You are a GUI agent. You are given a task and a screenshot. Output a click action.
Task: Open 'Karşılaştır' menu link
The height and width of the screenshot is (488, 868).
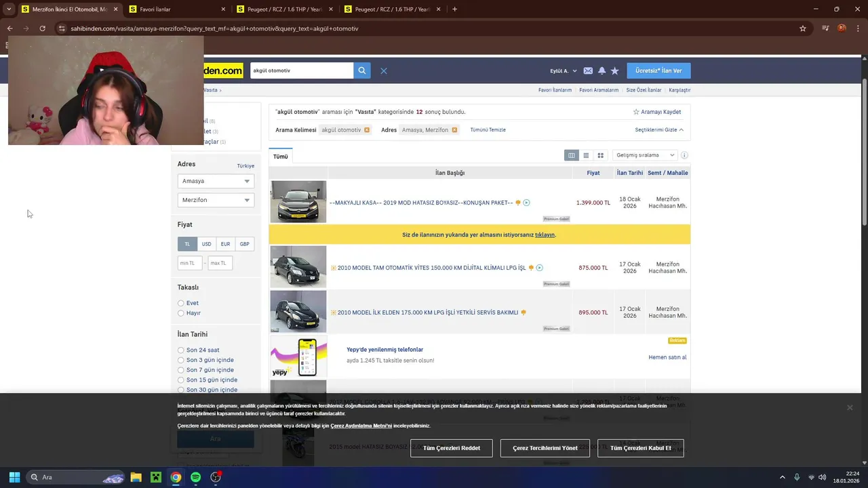coord(679,90)
